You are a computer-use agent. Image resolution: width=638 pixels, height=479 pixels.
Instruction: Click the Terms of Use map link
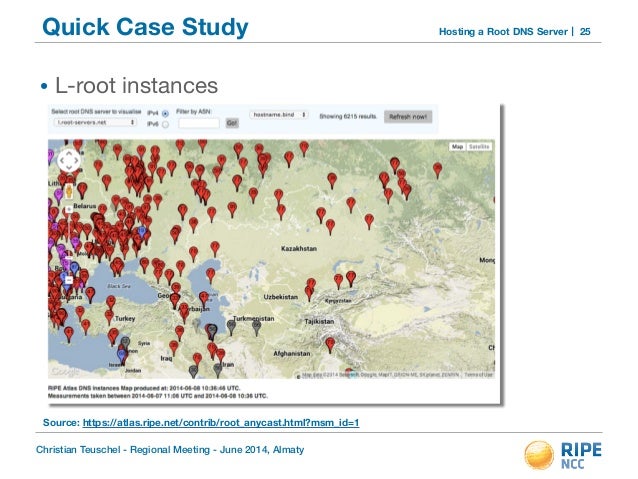(477, 377)
